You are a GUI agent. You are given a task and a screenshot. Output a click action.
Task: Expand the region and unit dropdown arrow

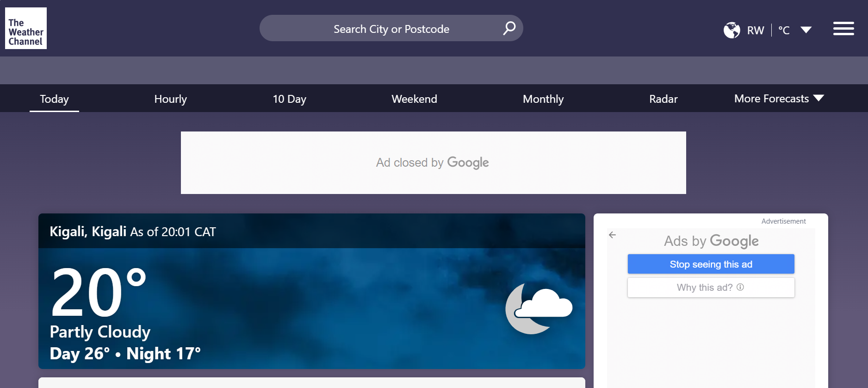pyautogui.click(x=806, y=30)
